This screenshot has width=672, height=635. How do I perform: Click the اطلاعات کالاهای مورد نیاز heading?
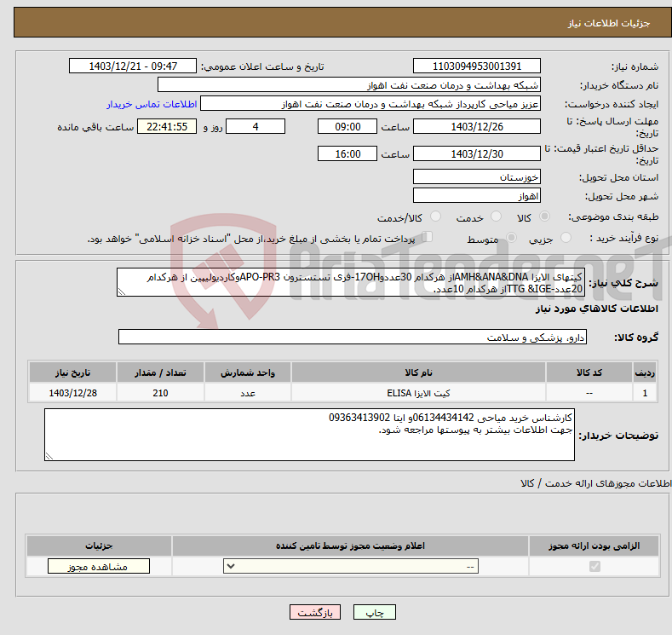596,309
